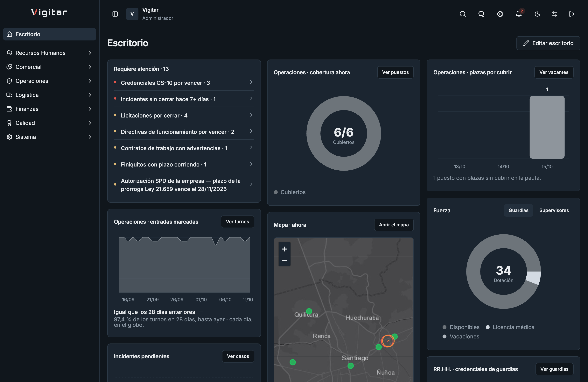Screen dimensions: 588x382
Task: Select the Guardias tab
Action: [518, 210]
